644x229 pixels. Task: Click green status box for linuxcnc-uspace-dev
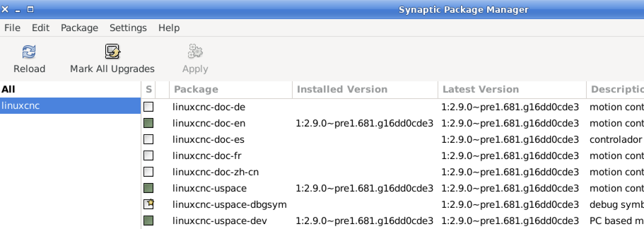[x=148, y=221]
